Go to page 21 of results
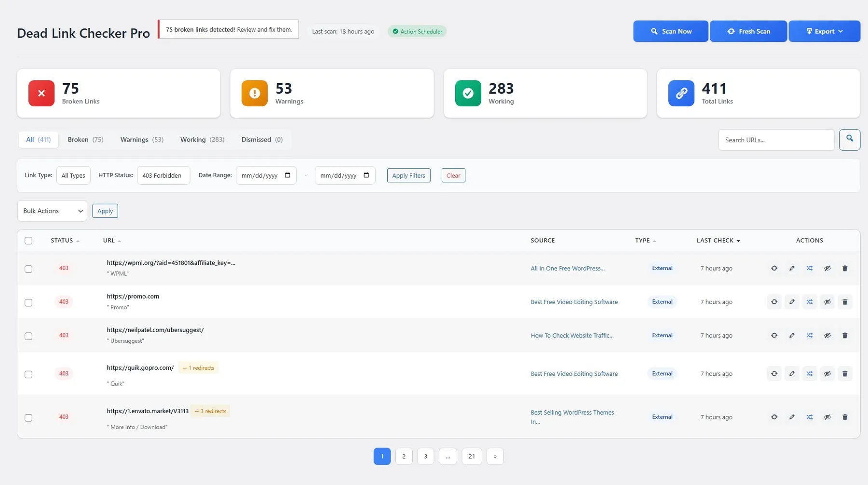Viewport: 868px width, 485px height. [x=472, y=456]
